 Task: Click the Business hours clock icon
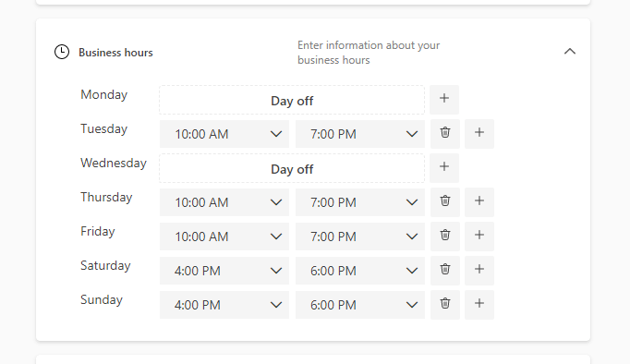coord(62,52)
